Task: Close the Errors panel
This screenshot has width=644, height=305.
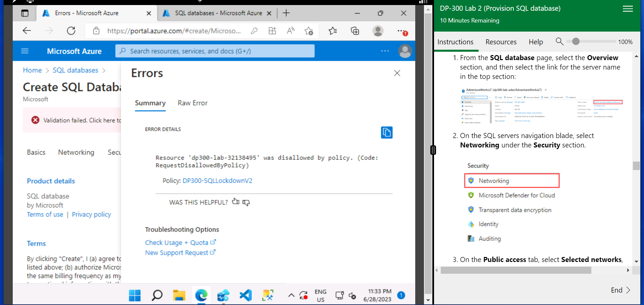Action: coord(397,73)
